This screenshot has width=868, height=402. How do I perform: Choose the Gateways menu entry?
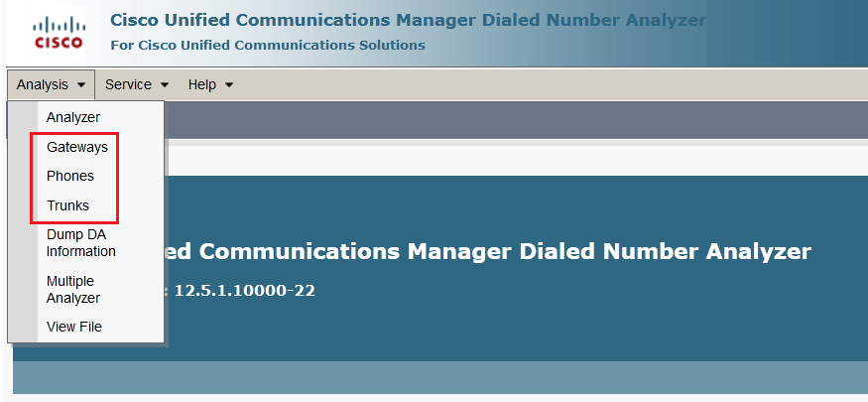77,147
